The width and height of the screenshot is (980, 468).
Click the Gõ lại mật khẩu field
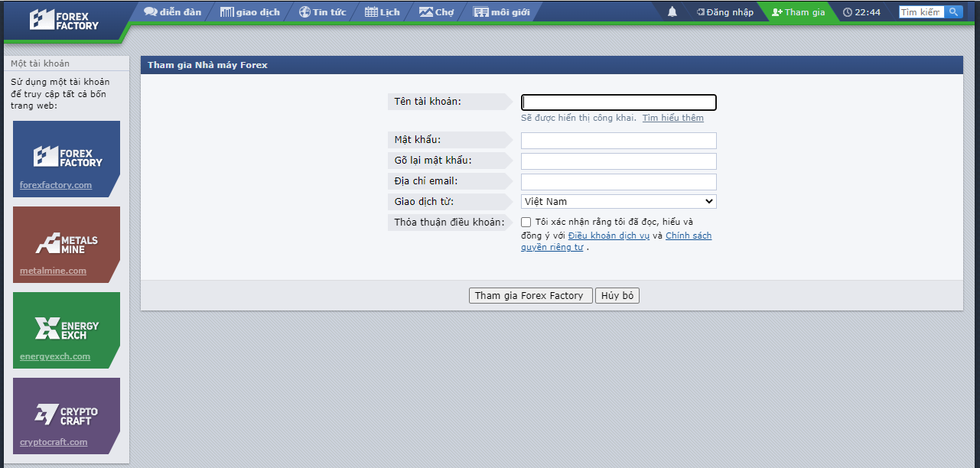(x=619, y=161)
